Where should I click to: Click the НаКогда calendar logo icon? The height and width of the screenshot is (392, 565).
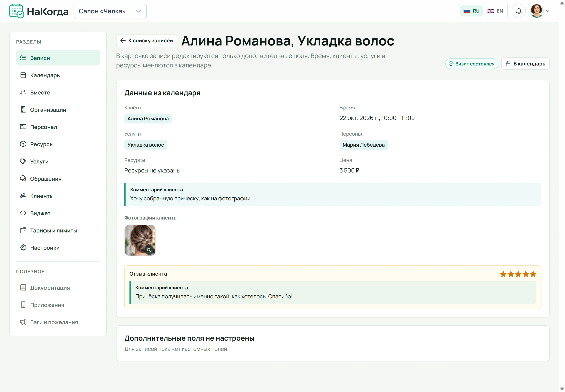pos(17,11)
